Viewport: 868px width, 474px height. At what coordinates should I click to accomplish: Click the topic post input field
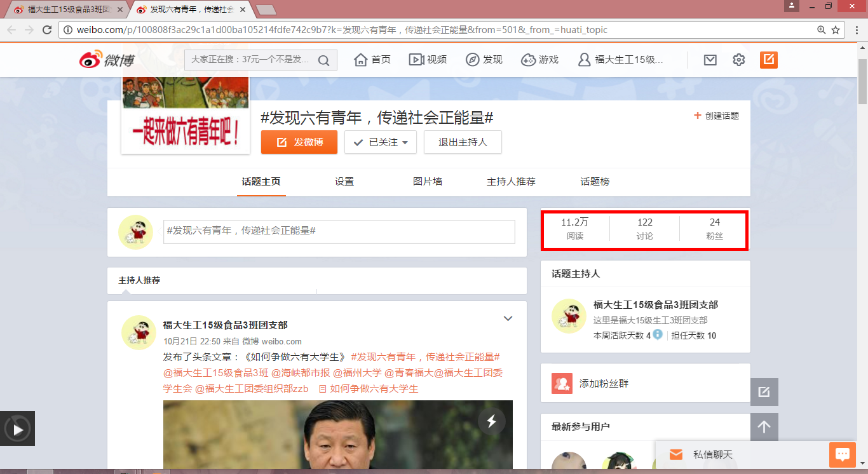pos(339,231)
